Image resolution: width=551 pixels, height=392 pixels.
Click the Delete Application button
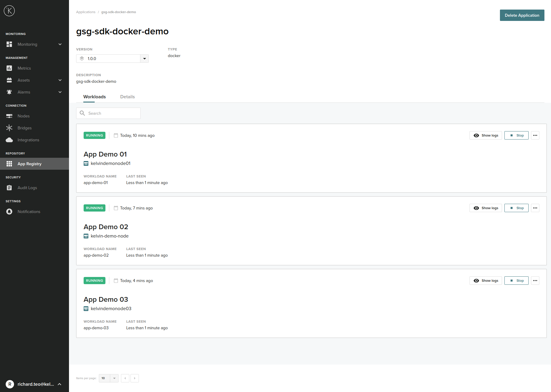pos(522,15)
